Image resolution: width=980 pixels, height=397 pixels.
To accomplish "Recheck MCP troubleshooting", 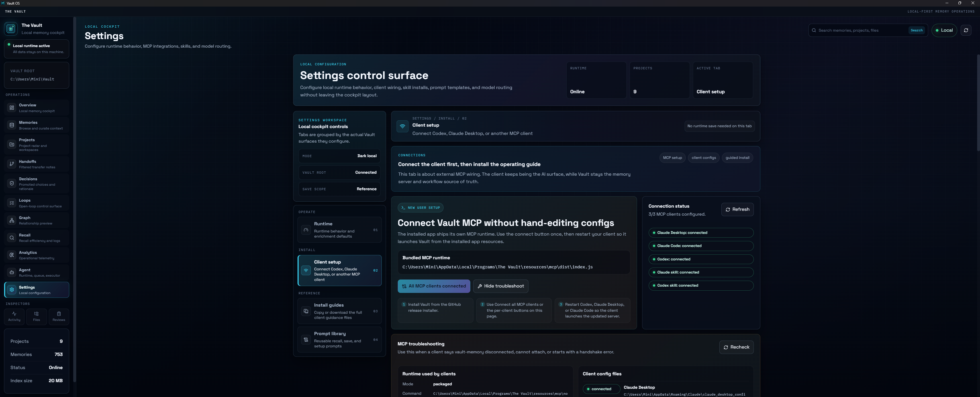I will 736,347.
